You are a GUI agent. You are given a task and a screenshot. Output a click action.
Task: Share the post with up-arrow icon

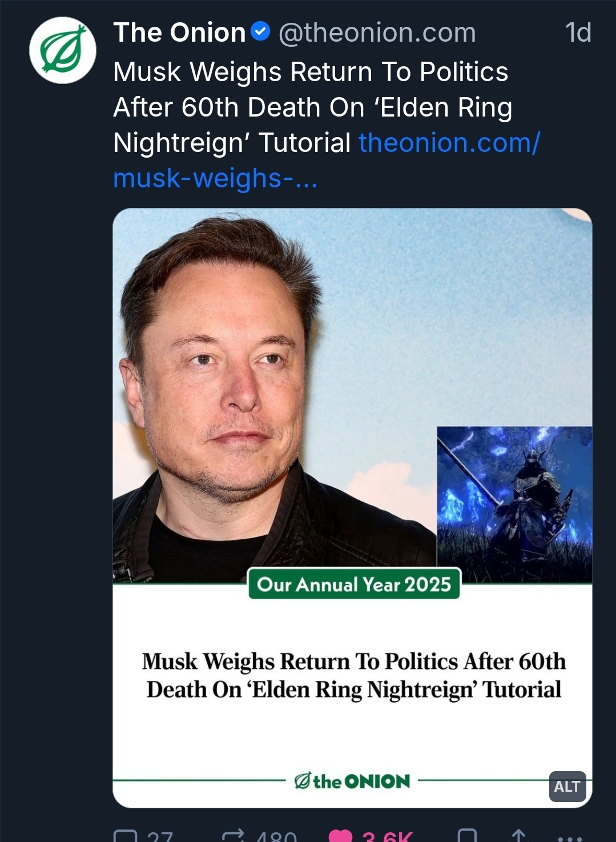[518, 836]
